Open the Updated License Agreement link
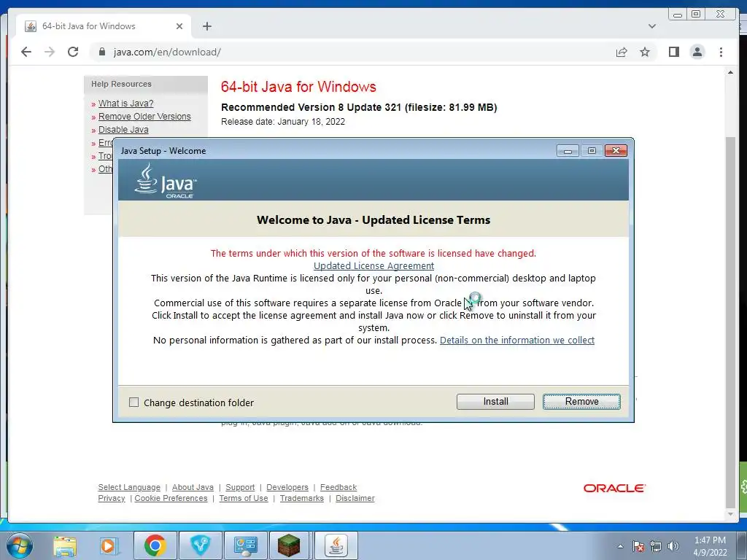The width and height of the screenshot is (747, 560). click(x=373, y=265)
